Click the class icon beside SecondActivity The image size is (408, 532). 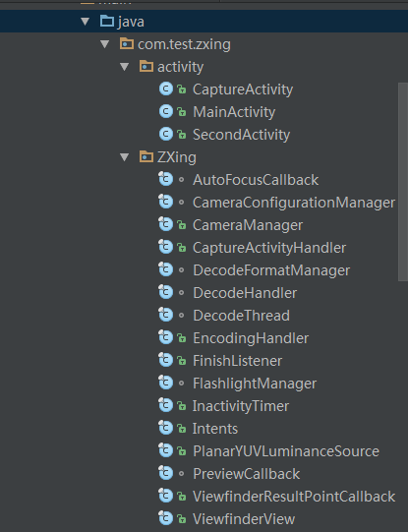(x=166, y=135)
